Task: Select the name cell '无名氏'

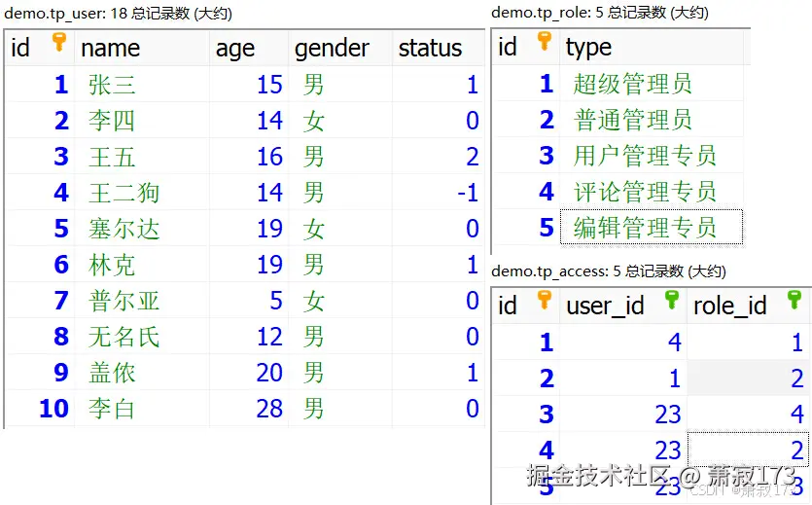Action: (x=142, y=336)
